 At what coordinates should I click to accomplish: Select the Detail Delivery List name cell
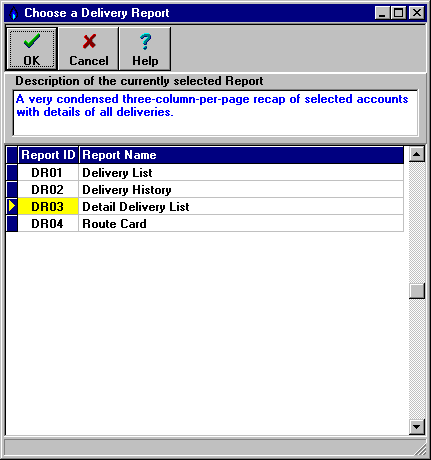click(241, 206)
